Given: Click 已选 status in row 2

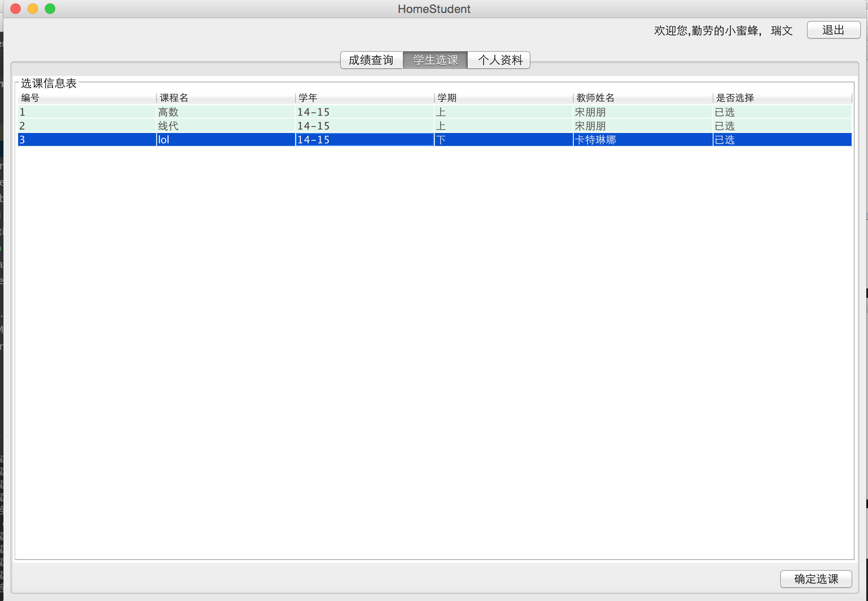Looking at the screenshot, I should 725,126.
